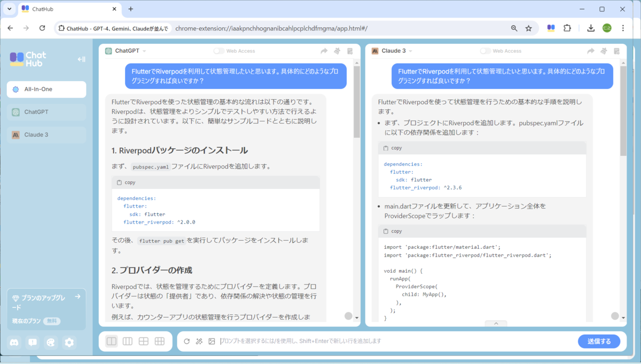Expand the chevron below Claude 3 panel
This screenshot has height=364, width=641.
pos(496,323)
